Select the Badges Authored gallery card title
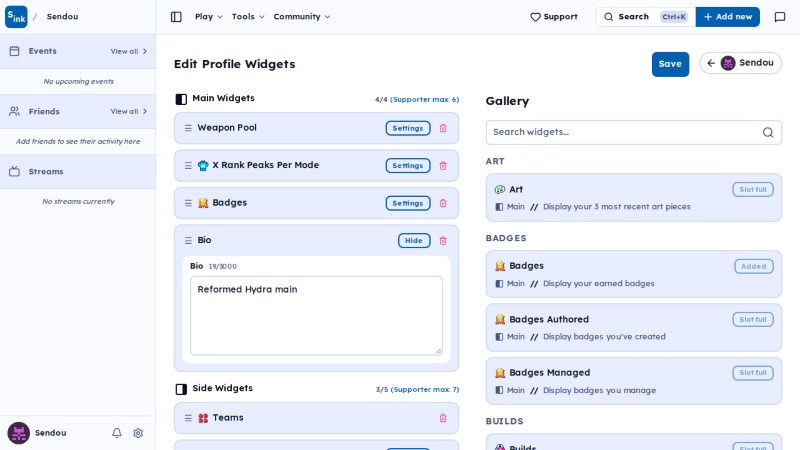Image resolution: width=800 pixels, height=450 pixels. point(549,319)
